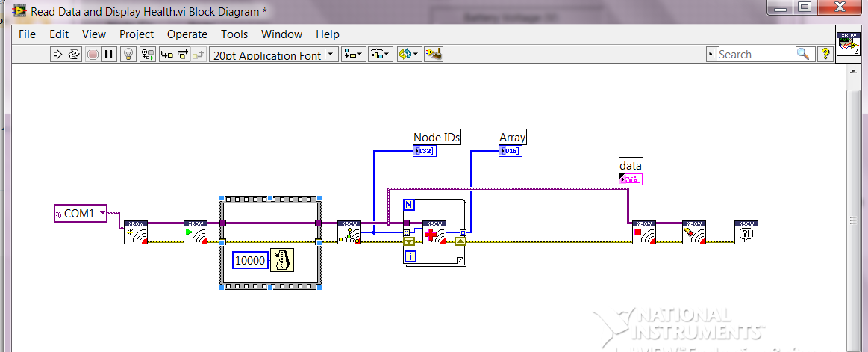The image size is (868, 352).
Task: Select the pink data cluster terminal
Action: tap(631, 179)
